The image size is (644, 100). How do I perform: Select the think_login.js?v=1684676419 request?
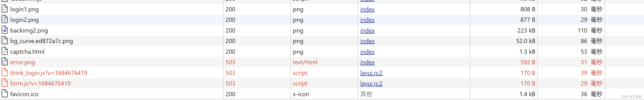(x=49, y=73)
